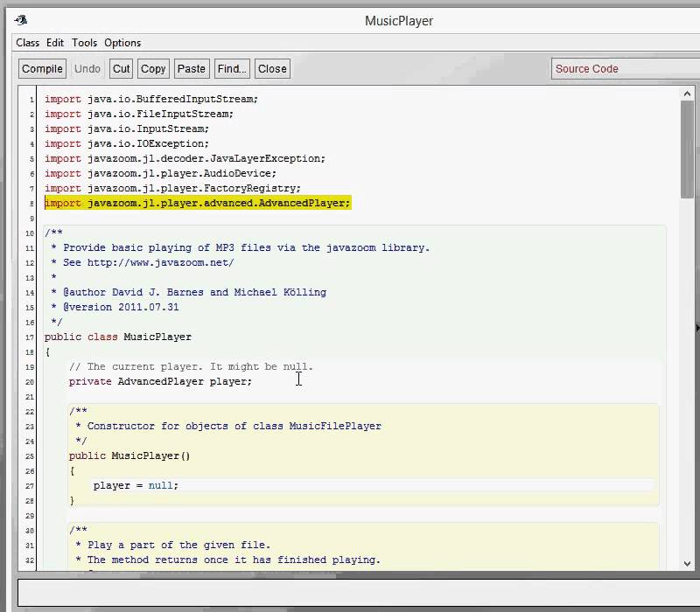700x612 pixels.
Task: Click the Copy button
Action: pos(153,69)
